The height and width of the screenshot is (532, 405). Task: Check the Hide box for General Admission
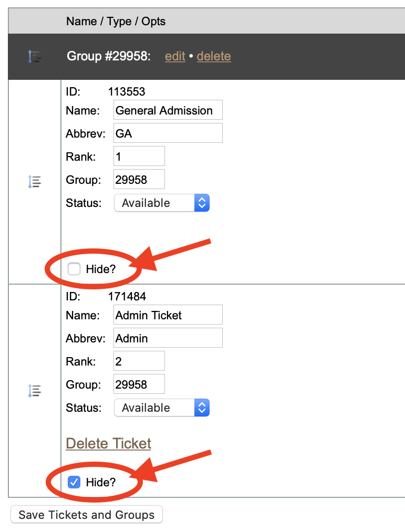tap(74, 269)
